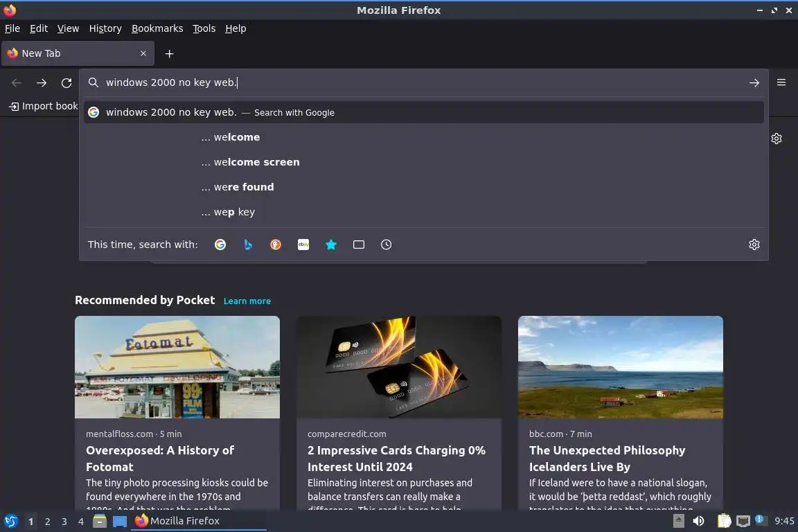Open the credit cards article thumbnail

pyautogui.click(x=398, y=367)
